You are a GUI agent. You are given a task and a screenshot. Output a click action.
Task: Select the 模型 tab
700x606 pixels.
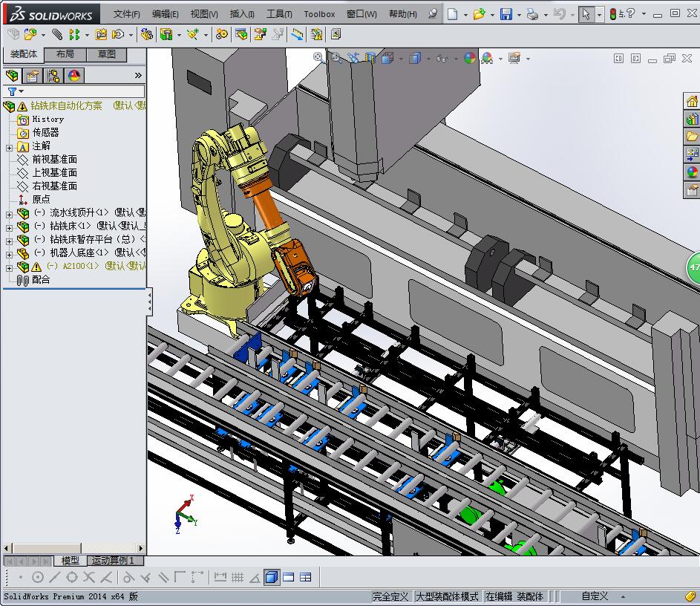click(x=70, y=560)
